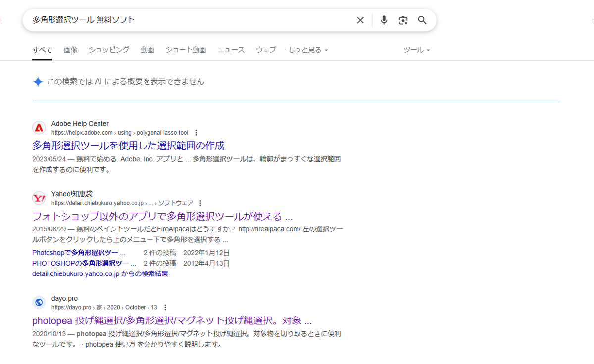Expand the もっと見る dropdown
Image resolution: width=594 pixels, height=364 pixels.
pyautogui.click(x=308, y=50)
